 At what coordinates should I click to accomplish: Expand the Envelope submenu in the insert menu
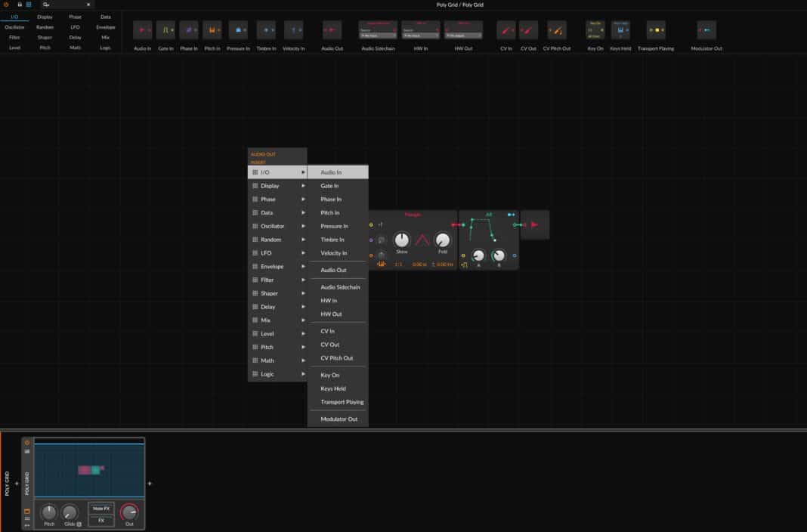[277, 266]
